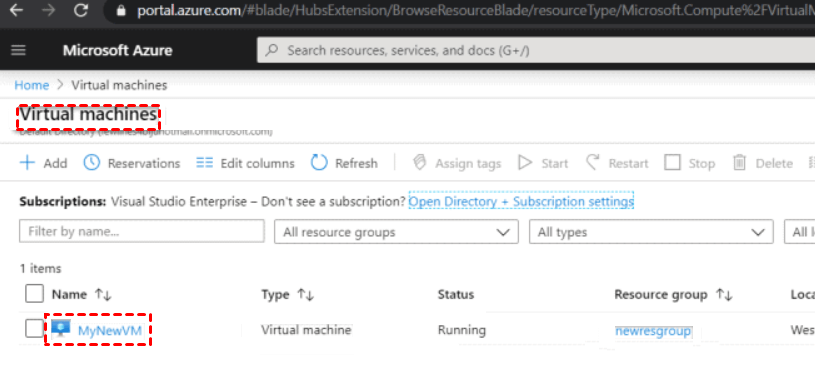Viewport: 815px width, 376px height.
Task: Click the Delete toolbar label
Action: pyautogui.click(x=774, y=163)
